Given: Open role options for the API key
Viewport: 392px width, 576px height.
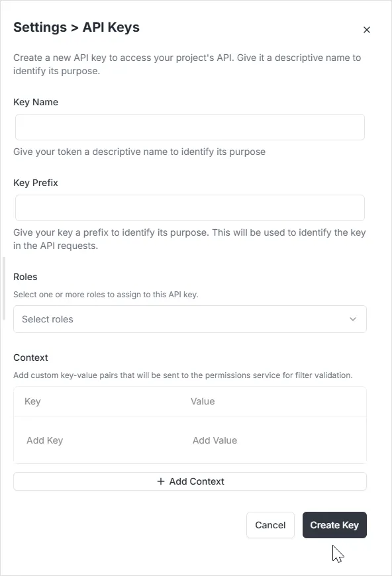Looking at the screenshot, I should [190, 319].
